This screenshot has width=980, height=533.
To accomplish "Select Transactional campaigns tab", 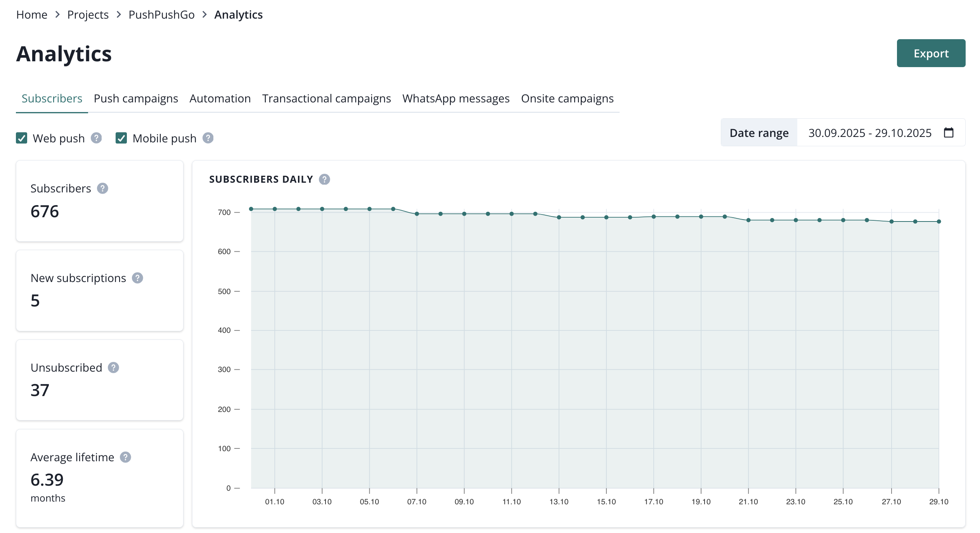I will (326, 99).
